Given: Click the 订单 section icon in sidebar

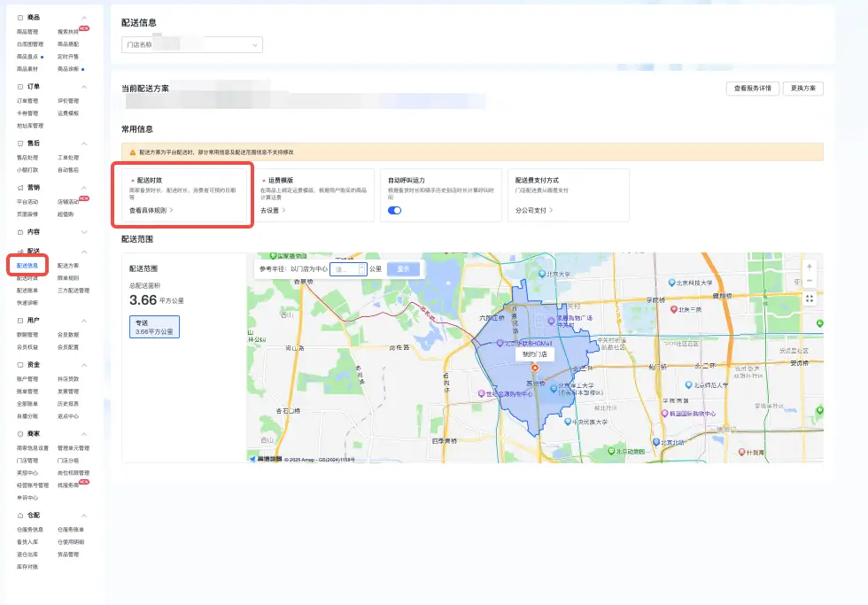Looking at the screenshot, I should 20,87.
